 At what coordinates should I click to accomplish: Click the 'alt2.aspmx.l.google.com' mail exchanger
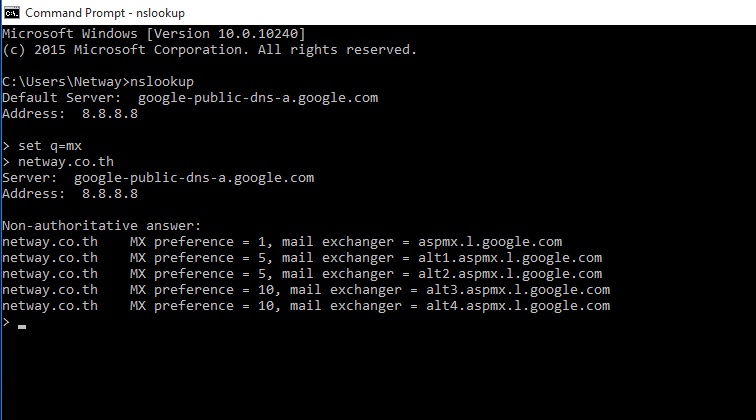click(x=510, y=274)
